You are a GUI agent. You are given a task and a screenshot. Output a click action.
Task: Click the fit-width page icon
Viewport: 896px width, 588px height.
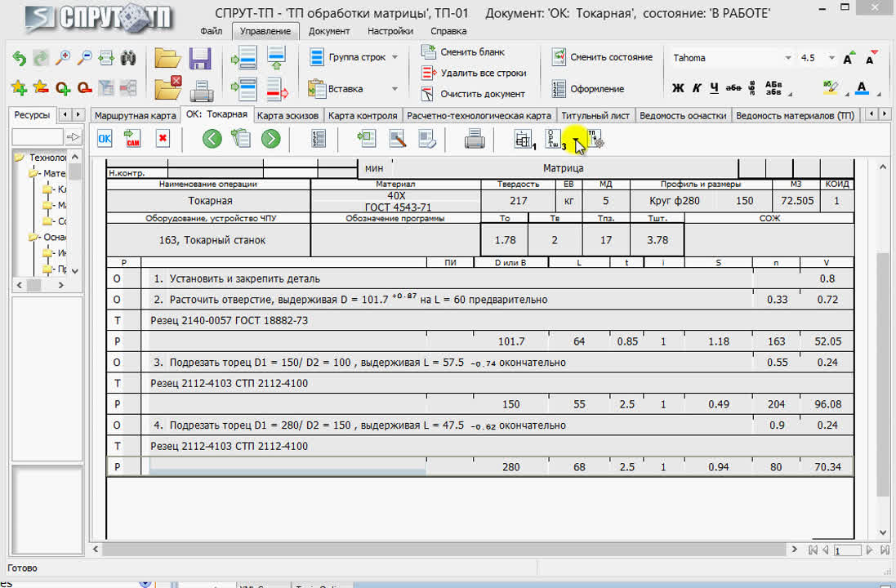pyautogui.click(x=106, y=58)
